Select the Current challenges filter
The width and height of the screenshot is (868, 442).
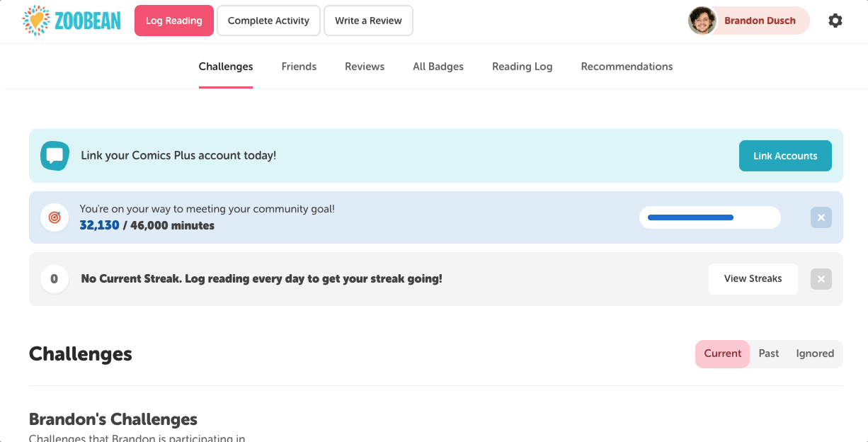723,353
